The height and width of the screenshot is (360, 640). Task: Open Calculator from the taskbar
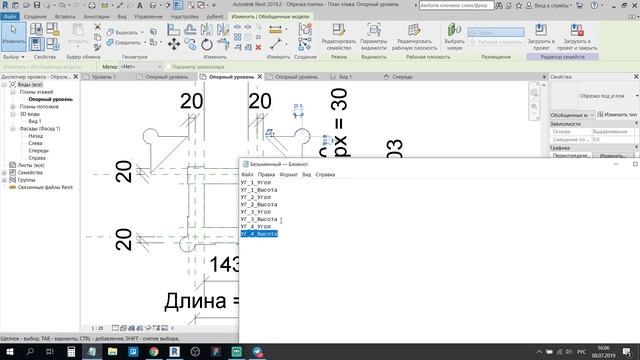(71, 351)
